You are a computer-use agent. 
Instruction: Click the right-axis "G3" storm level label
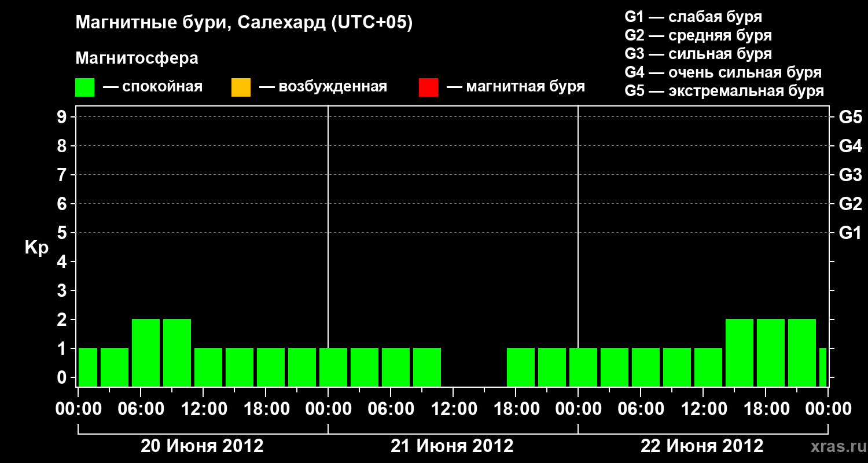(x=851, y=175)
